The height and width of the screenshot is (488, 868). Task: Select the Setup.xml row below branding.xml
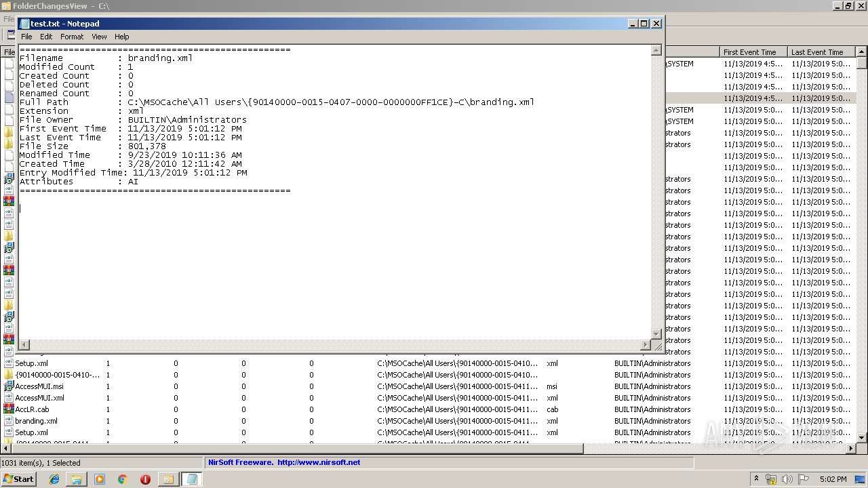427,432
